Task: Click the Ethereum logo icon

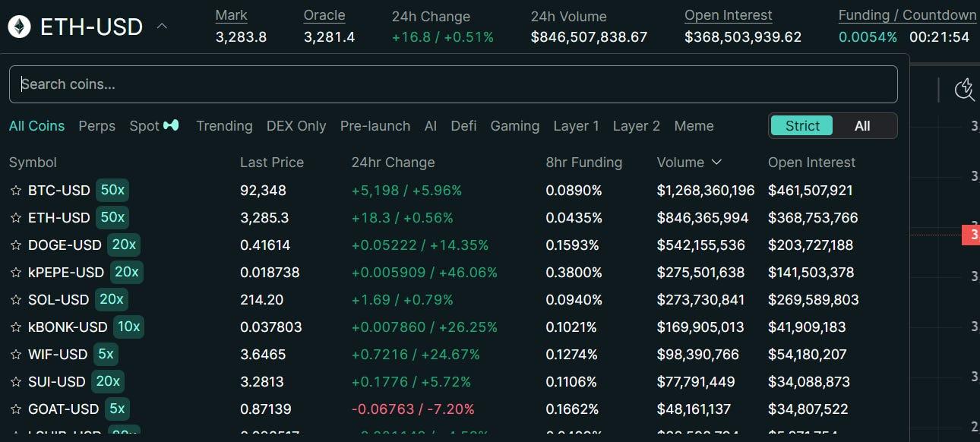Action: click(19, 27)
